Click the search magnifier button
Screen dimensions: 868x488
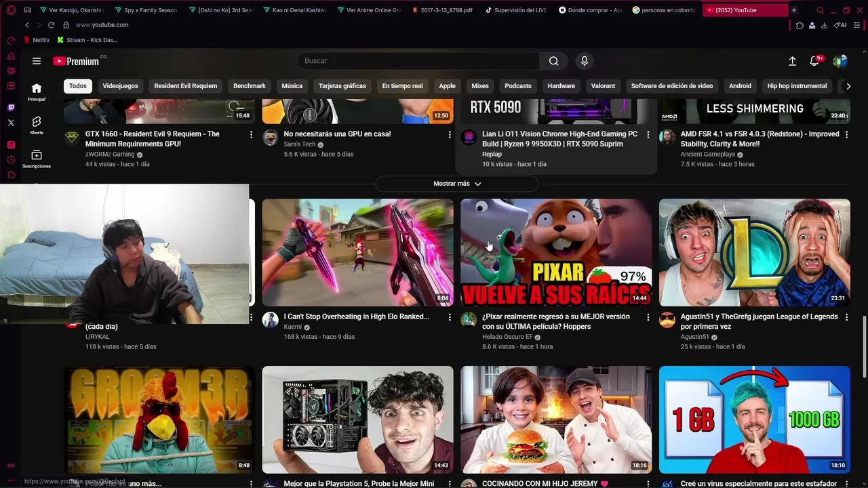pyautogui.click(x=554, y=61)
